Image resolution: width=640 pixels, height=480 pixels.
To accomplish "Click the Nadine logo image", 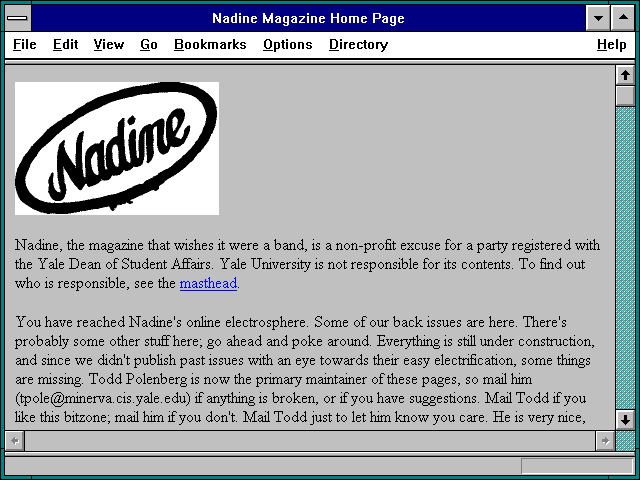I will (117, 148).
